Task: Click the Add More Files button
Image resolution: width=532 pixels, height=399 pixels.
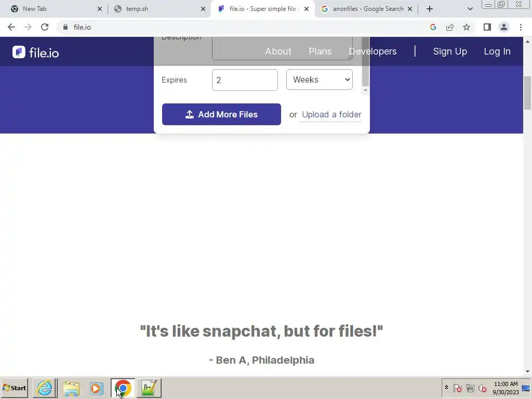Action: 221,114
